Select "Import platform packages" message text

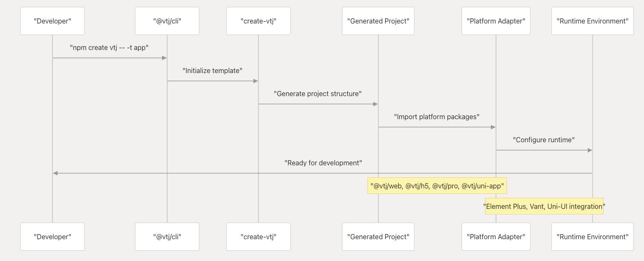[x=437, y=117]
